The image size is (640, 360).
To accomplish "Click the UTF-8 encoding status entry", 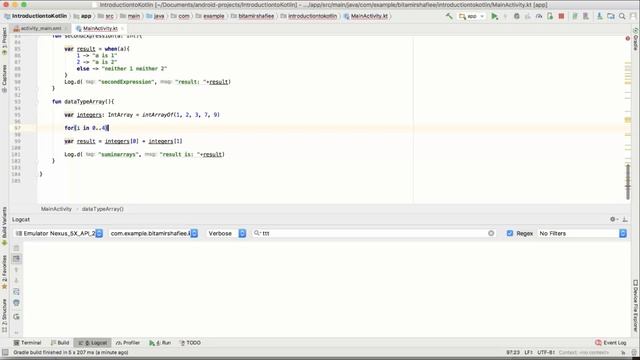I will click(x=546, y=353).
